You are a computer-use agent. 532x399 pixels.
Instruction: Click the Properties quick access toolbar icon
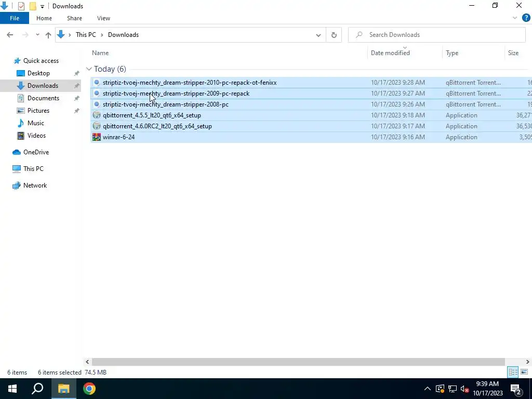click(21, 6)
